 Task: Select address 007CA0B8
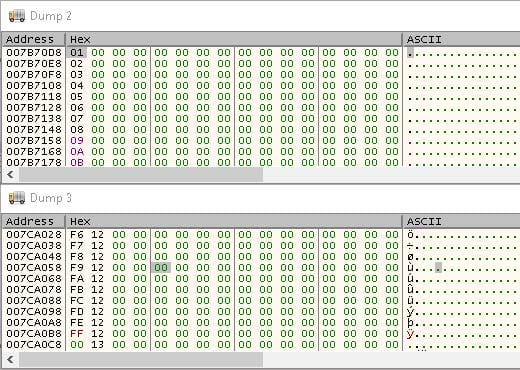click(34, 334)
